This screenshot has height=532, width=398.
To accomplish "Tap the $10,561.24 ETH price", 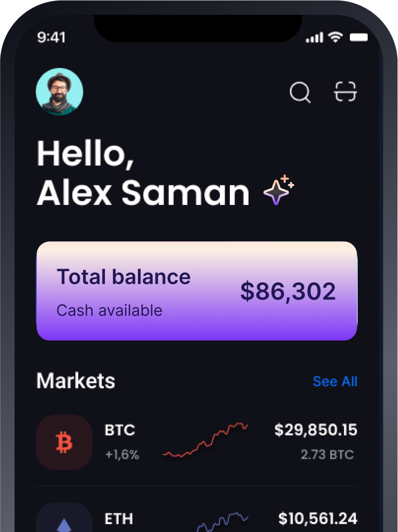I will 318,518.
